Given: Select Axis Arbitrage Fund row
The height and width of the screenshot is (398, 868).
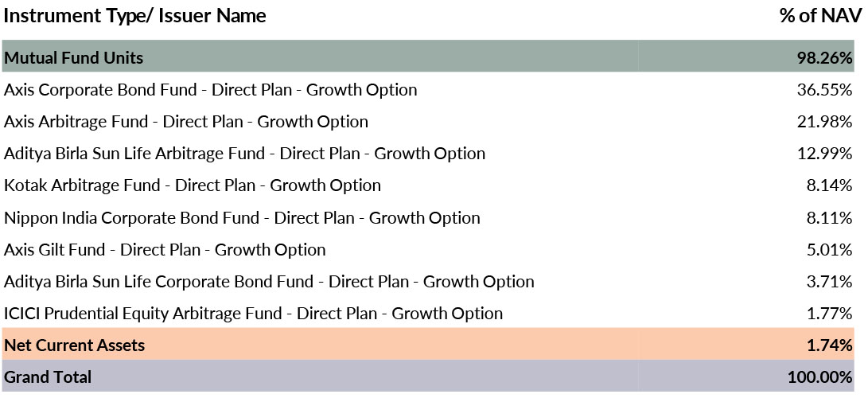Looking at the screenshot, I should tap(186, 122).
